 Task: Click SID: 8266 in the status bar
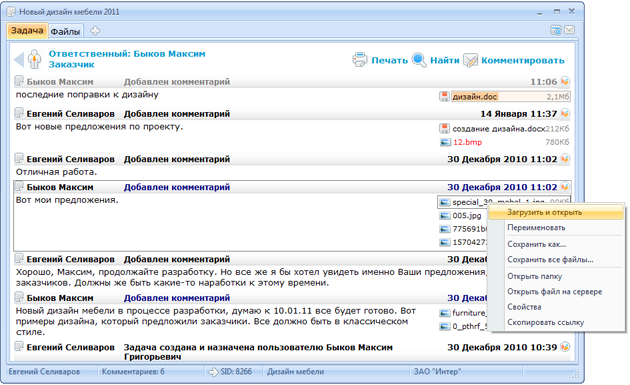point(236,372)
